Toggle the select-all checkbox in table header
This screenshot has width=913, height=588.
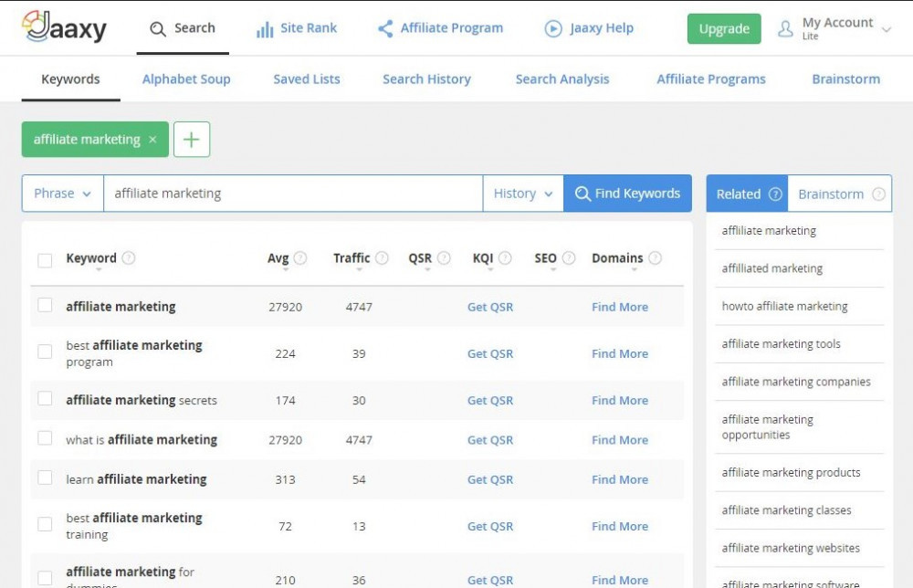(45, 260)
